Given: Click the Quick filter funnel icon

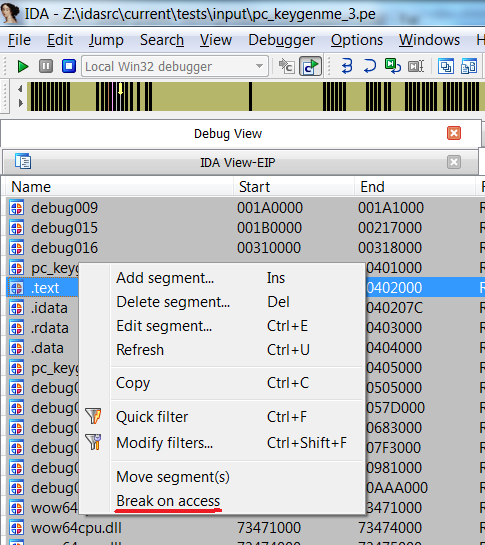Looking at the screenshot, I should tap(94, 416).
